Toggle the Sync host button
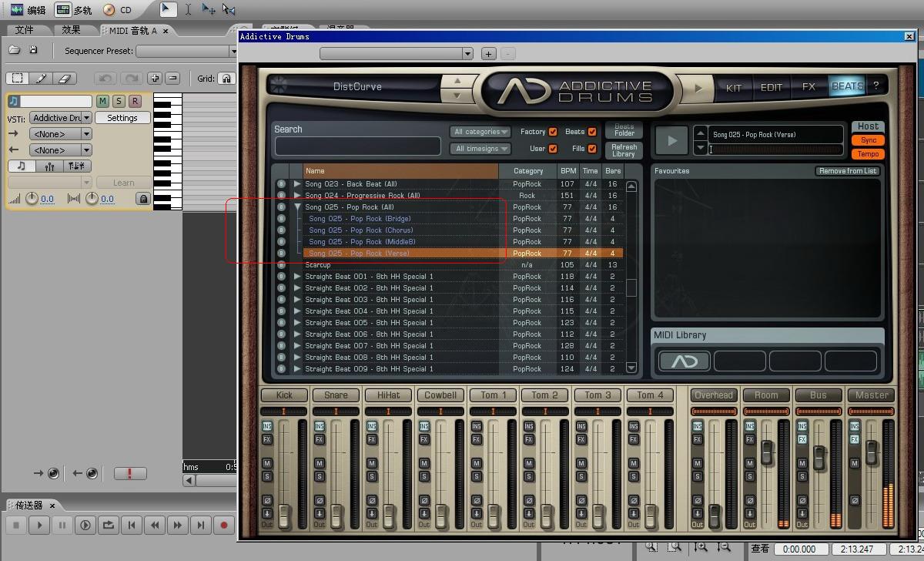This screenshot has height=561, width=924. point(868,140)
